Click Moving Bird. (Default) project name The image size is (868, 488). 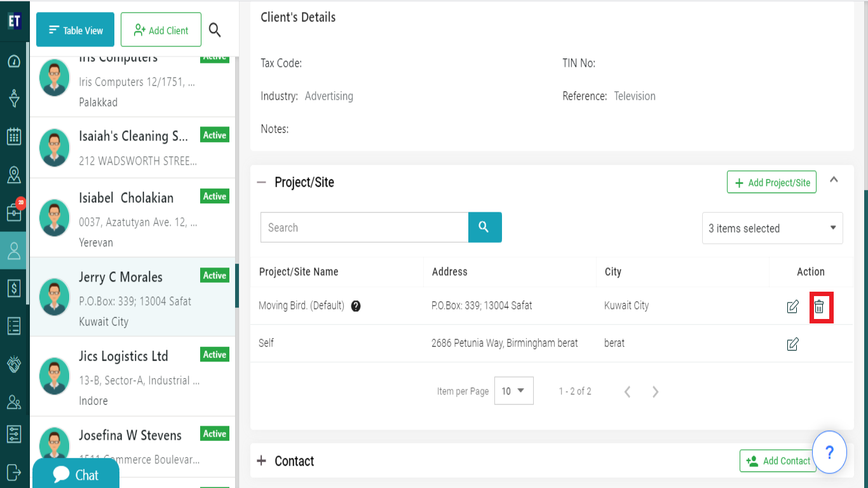coord(301,306)
